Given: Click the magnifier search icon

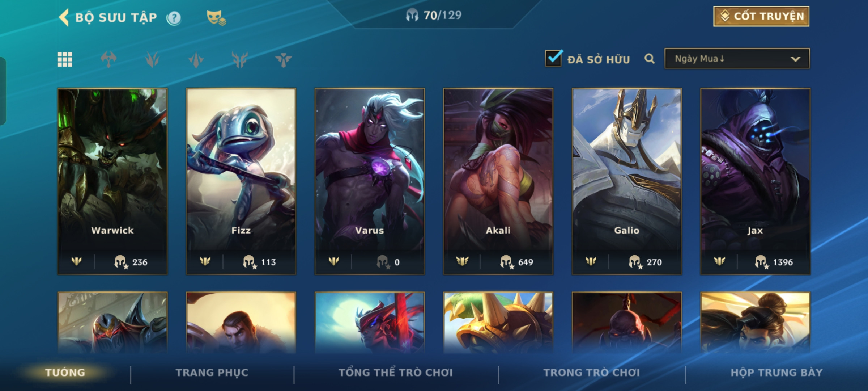Looking at the screenshot, I should (650, 59).
